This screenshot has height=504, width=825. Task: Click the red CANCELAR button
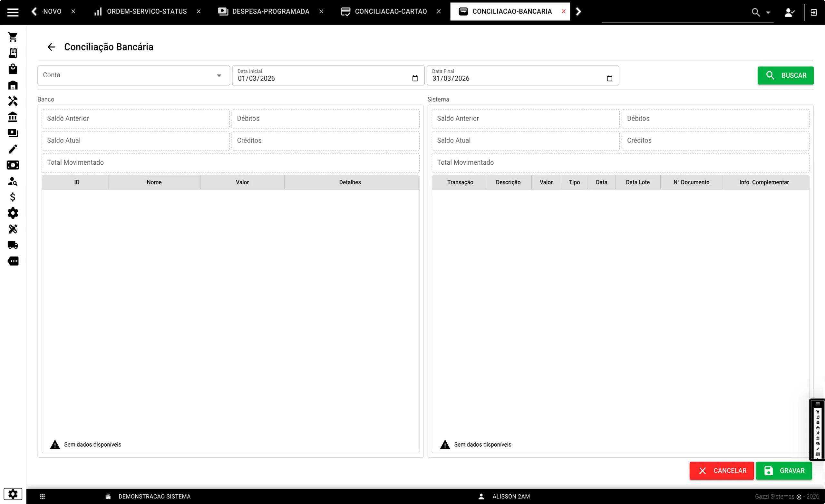point(722,470)
